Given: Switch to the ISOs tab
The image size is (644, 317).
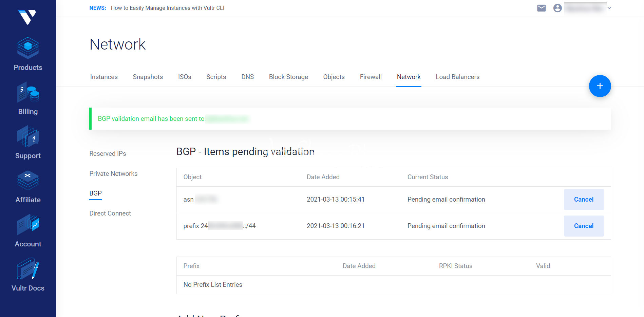Looking at the screenshot, I should pyautogui.click(x=185, y=77).
